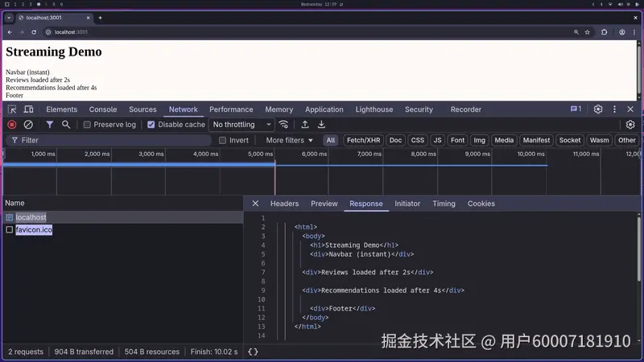Toggle the JS filter
This screenshot has width=644, height=362.
(x=437, y=140)
